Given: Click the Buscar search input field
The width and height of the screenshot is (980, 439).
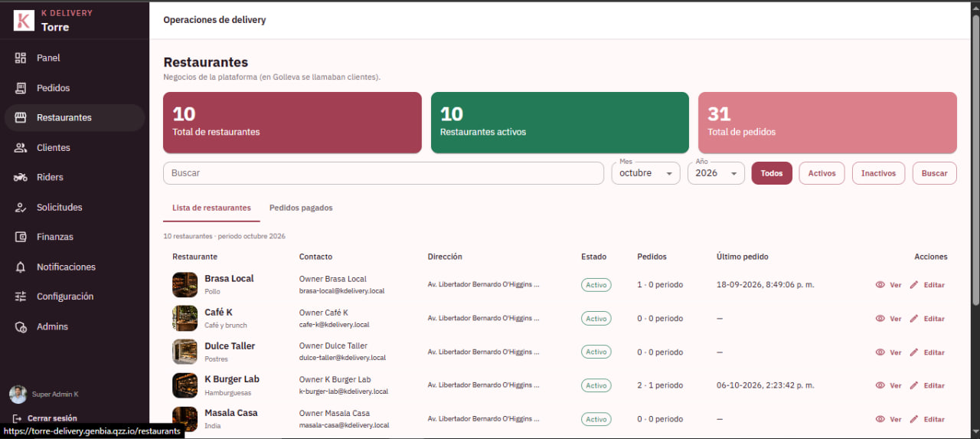Looking at the screenshot, I should click(x=384, y=173).
